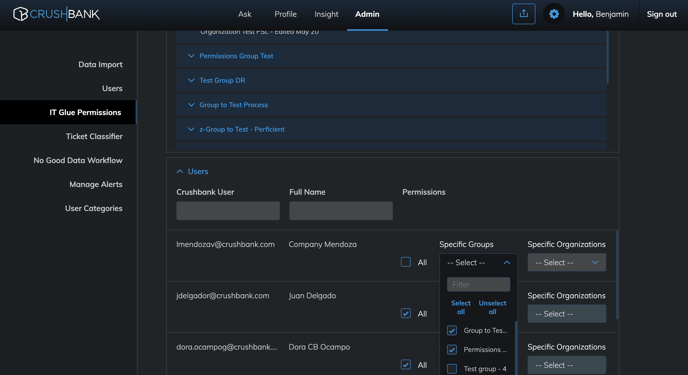
Task: Open Specific Organizations dropdown for Dora CB Ocampo
Action: tap(566, 365)
